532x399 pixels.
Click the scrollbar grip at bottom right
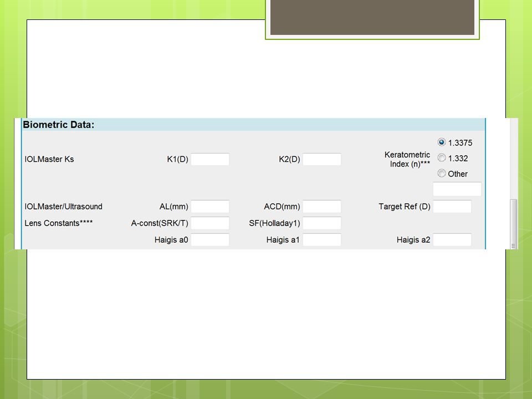[x=513, y=246]
